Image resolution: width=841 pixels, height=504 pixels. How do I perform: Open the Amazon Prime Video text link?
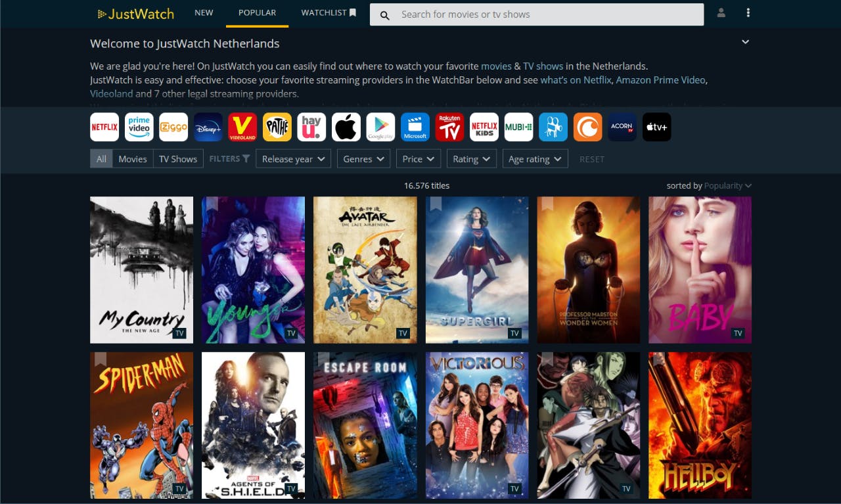tap(661, 80)
